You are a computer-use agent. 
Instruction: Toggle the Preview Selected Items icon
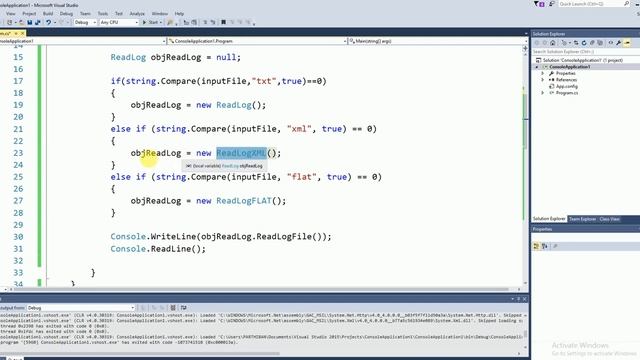[x=627, y=43]
